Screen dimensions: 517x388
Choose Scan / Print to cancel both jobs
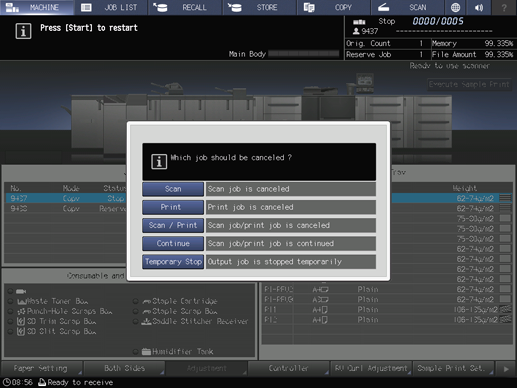point(173,225)
